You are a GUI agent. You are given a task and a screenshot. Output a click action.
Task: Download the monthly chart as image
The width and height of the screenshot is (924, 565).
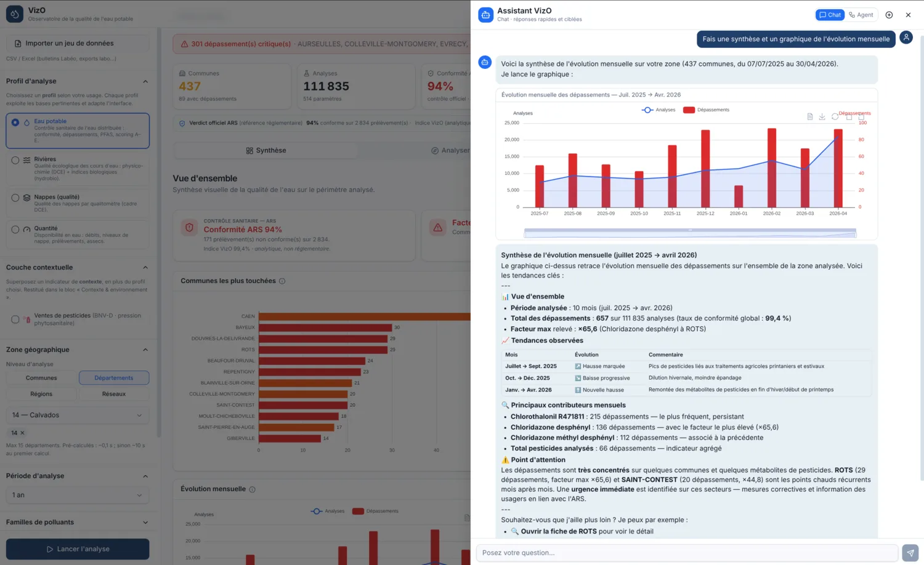point(822,116)
